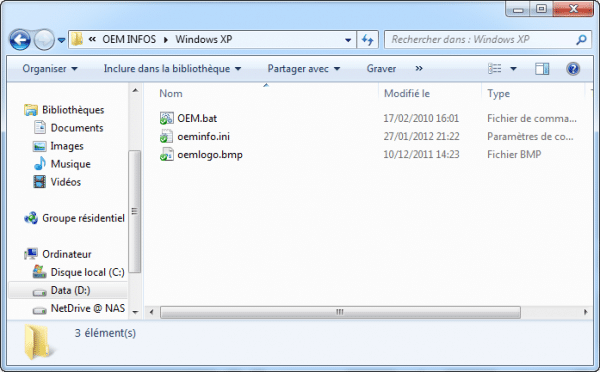
Task: Open the Partager avec menu
Action: (304, 69)
